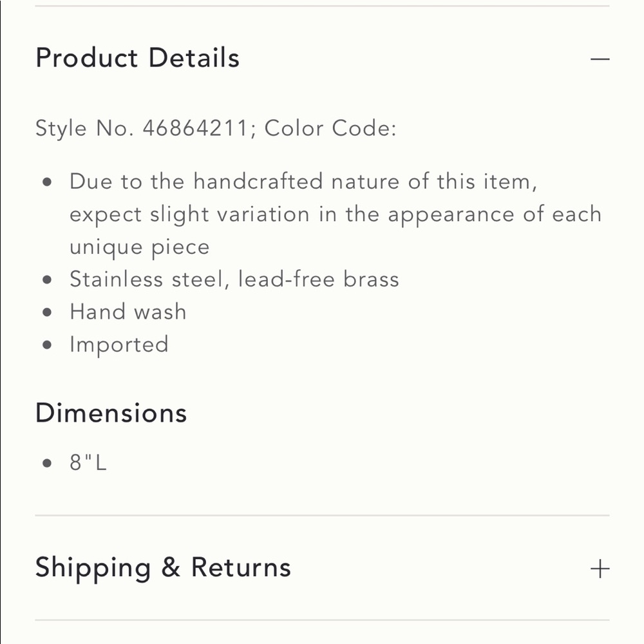Click the Color Code label
Image resolution: width=644 pixels, height=644 pixels.
[x=330, y=128]
